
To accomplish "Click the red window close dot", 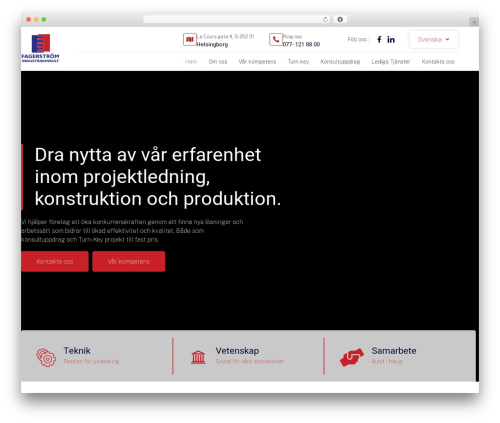I will [29, 20].
